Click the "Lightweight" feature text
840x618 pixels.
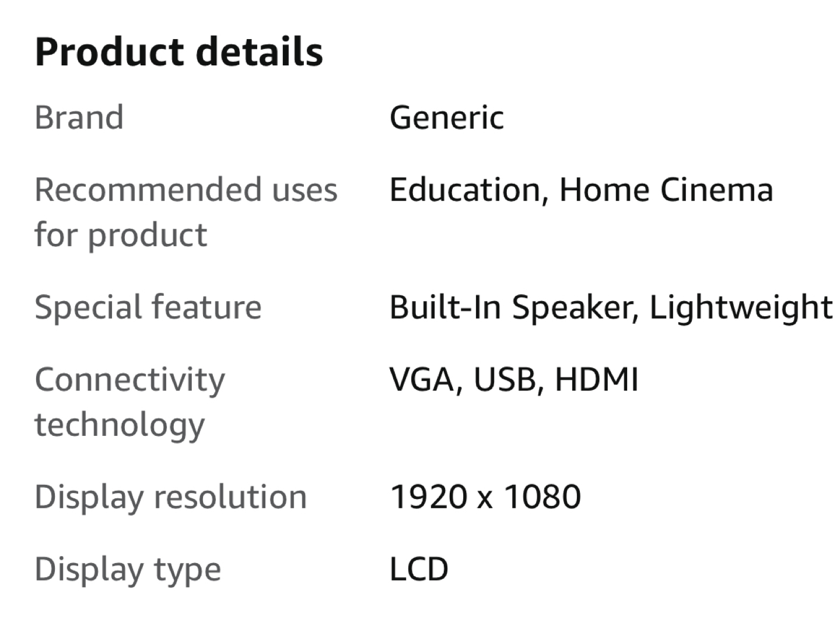click(x=741, y=307)
